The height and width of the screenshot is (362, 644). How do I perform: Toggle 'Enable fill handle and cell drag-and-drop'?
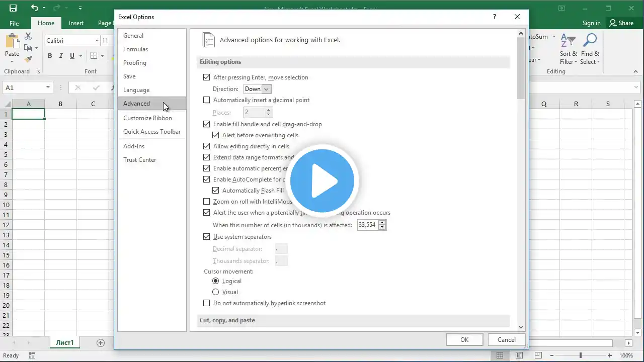(206, 124)
